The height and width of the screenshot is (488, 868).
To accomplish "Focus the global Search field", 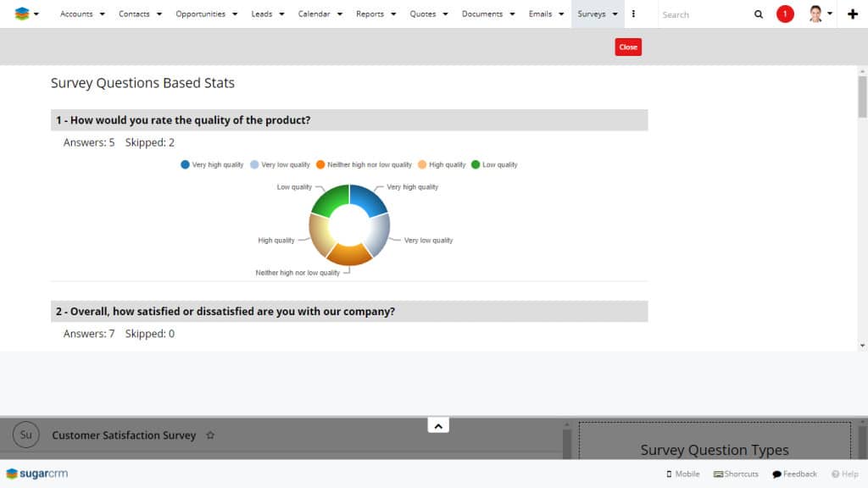I will 704,14.
